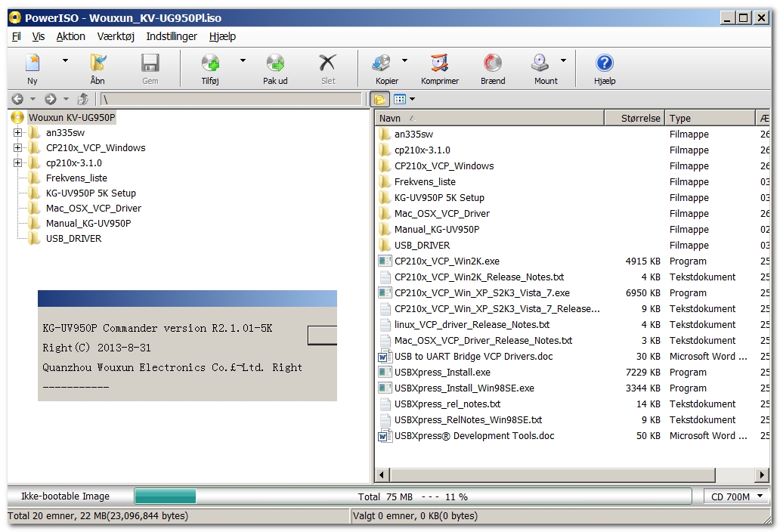Image resolution: width=780 pixels, height=532 pixels.
Task: Click the Gem (save) toolbar icon
Action: (150, 63)
